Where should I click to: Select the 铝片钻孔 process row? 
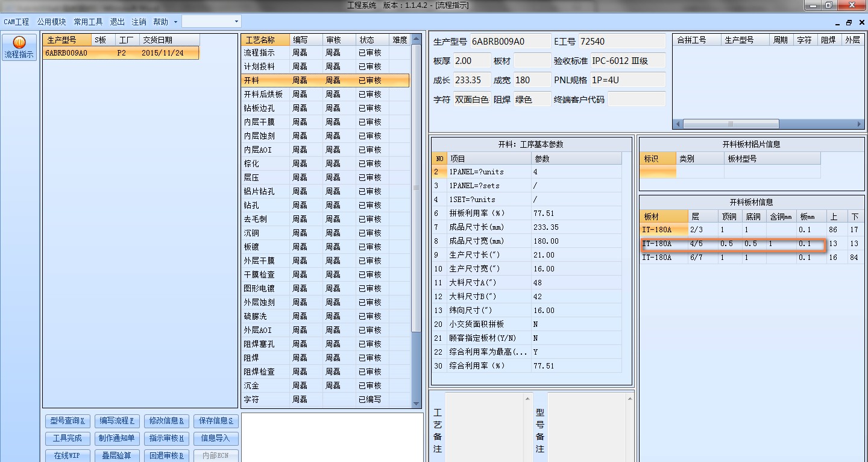(x=325, y=191)
